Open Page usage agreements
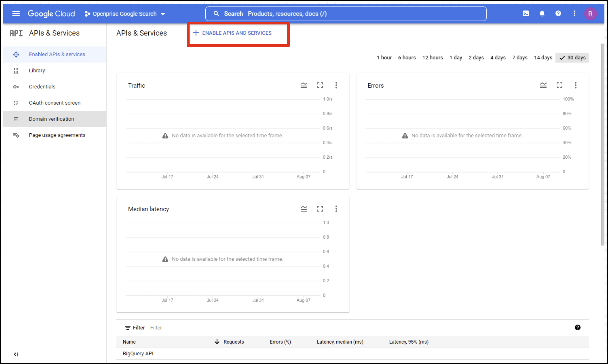Screen dimensions: 608x364 [x=55, y=135]
